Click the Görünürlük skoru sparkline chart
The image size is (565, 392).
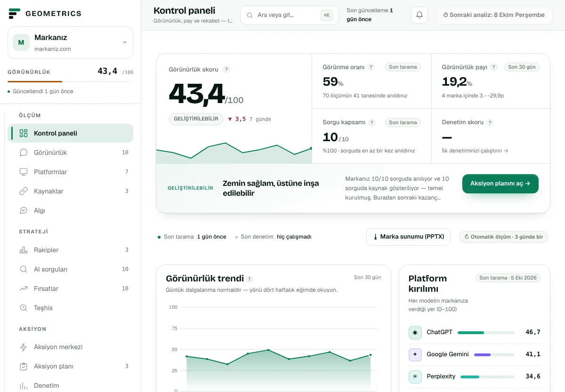(234, 152)
